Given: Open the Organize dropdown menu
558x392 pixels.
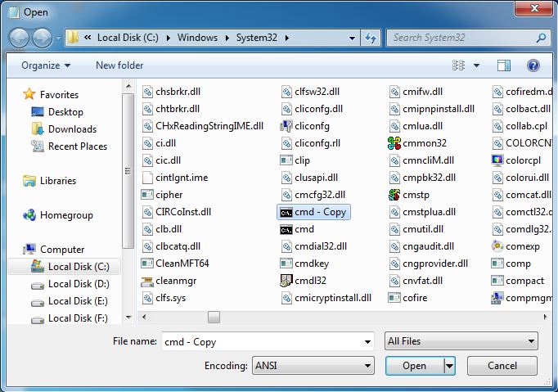Looking at the screenshot, I should 46,65.
